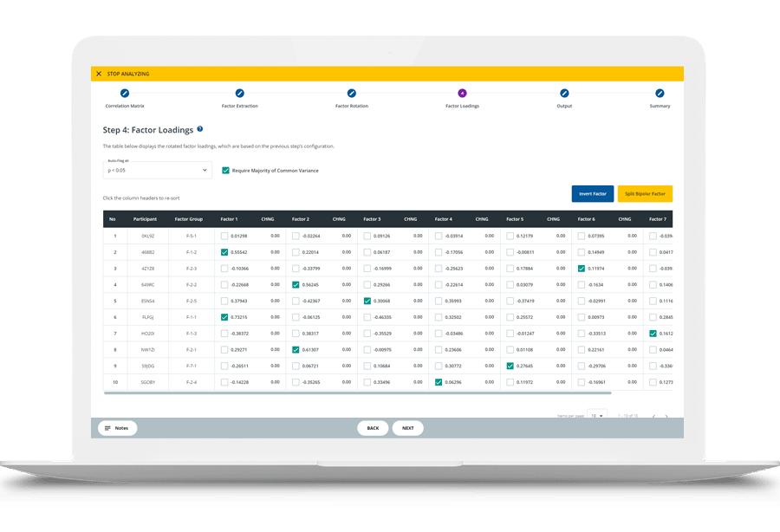Open the Notes panel

tap(118, 428)
